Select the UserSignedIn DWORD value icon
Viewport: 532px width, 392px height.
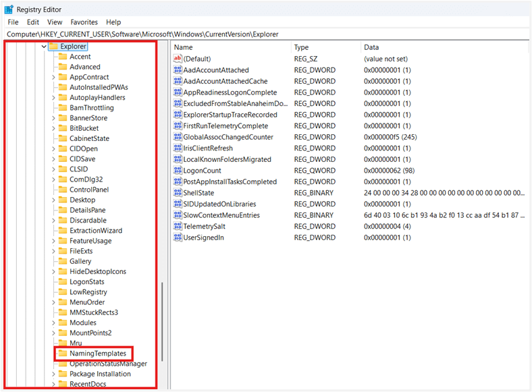click(x=178, y=237)
